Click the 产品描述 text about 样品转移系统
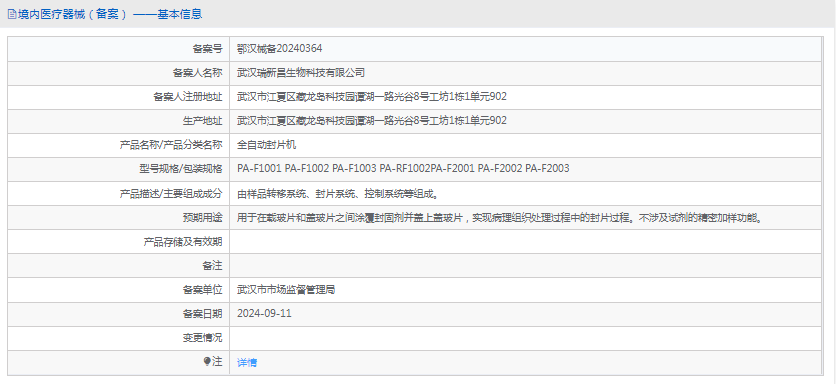Viewport: 836px width, 384px height. point(337,193)
